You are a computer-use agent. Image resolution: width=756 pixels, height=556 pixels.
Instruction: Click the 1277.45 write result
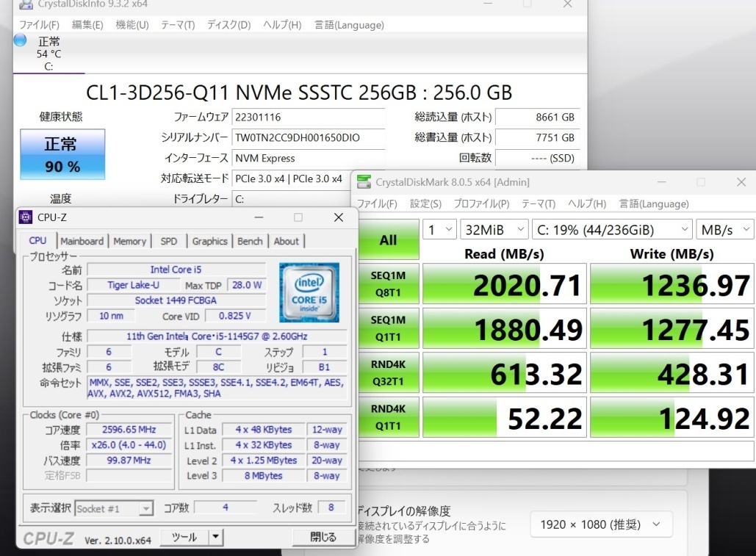[672, 328]
